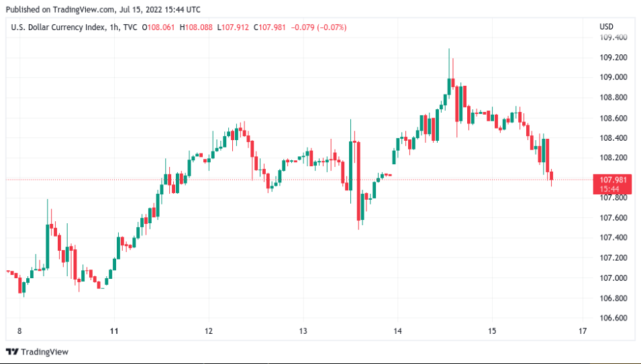Click the change value −0.079 (−0.07%)
Image resolution: width=641 pixels, height=364 pixels.
(x=318, y=27)
